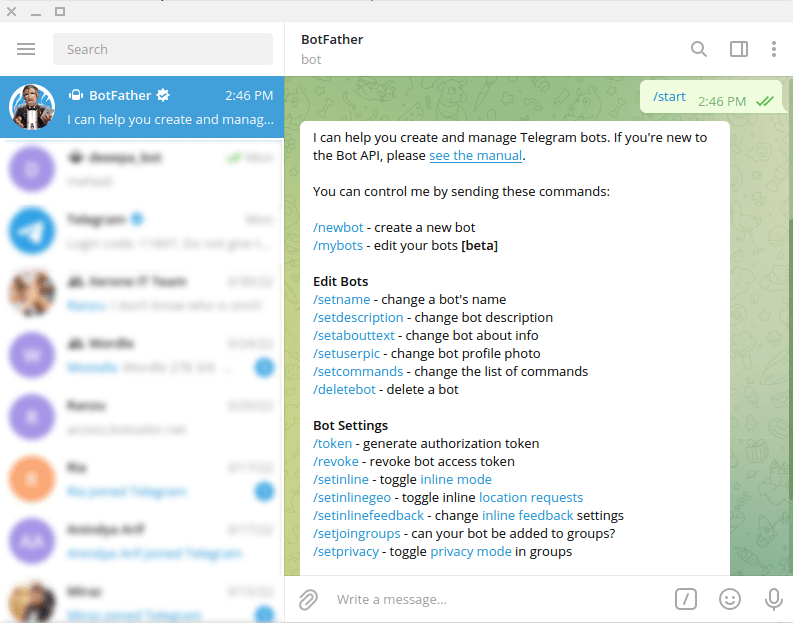
Task: Toggle the right sidebar panel icon
Action: (x=739, y=49)
